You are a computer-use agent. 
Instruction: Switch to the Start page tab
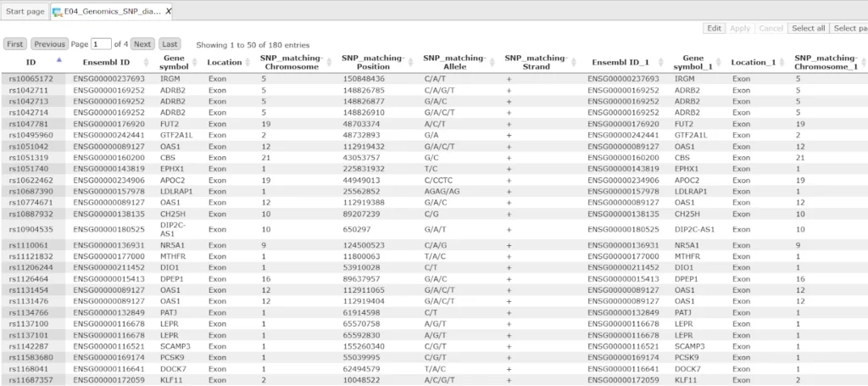(x=24, y=11)
